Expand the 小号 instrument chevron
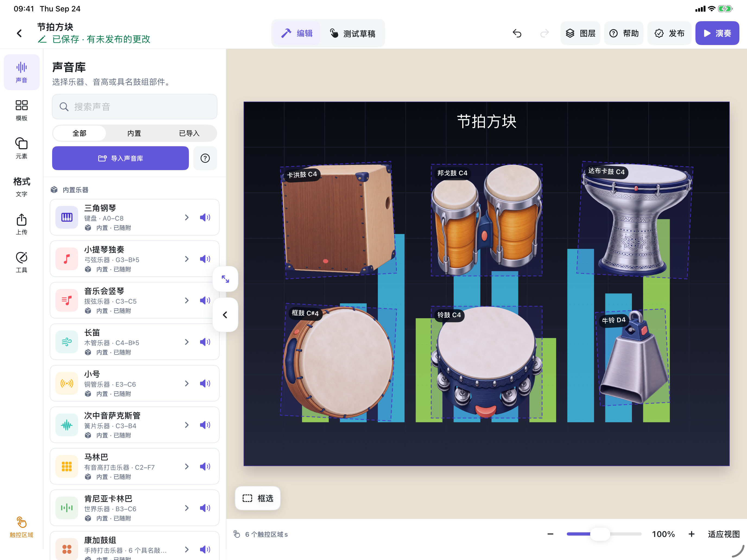Image resolution: width=747 pixels, height=560 pixels. [x=187, y=383]
